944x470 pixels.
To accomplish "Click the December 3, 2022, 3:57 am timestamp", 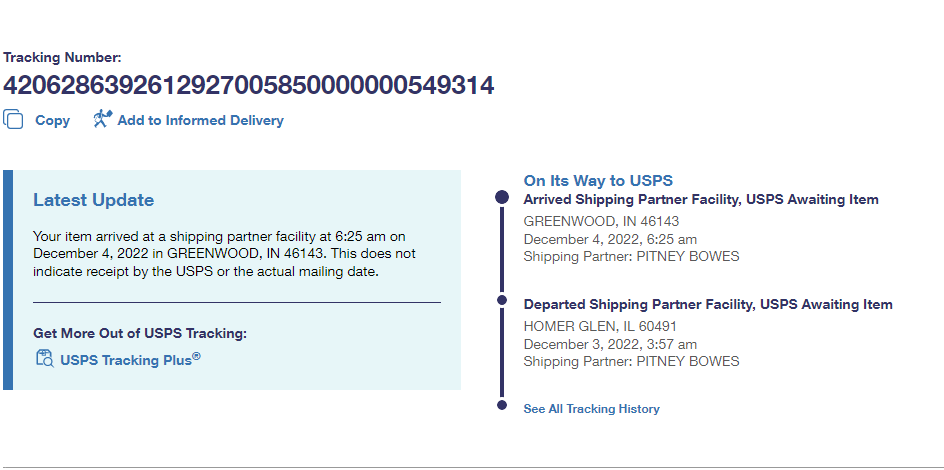I will tap(610, 344).
